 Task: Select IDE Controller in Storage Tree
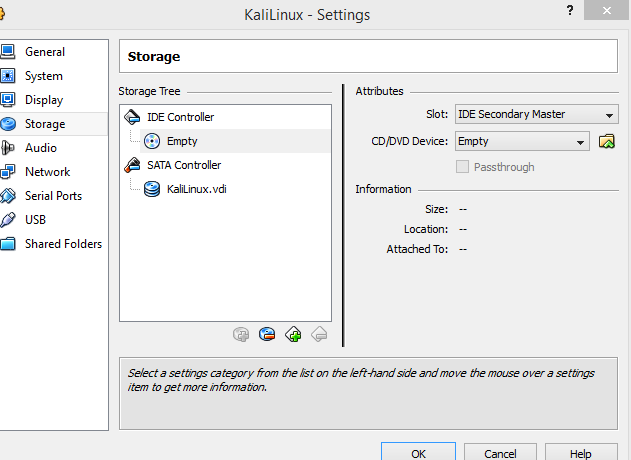(x=181, y=117)
